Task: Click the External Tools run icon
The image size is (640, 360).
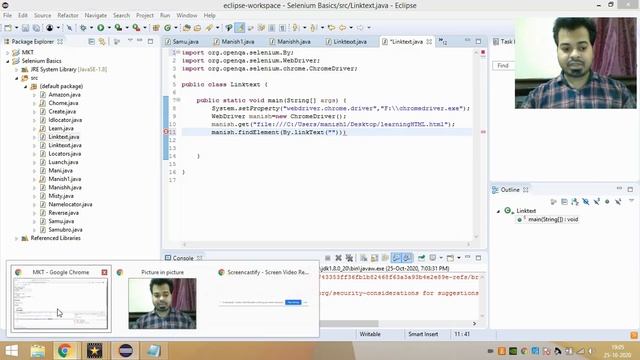Action: [x=136, y=28]
